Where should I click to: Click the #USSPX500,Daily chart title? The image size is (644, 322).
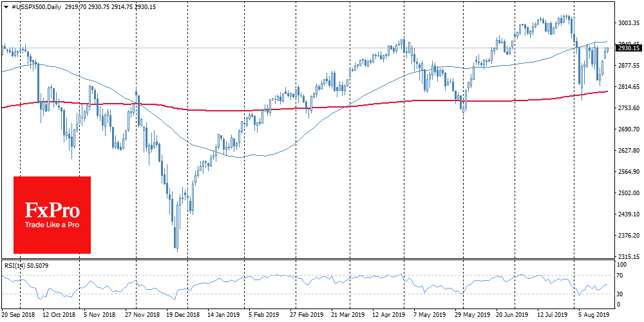tap(37, 5)
